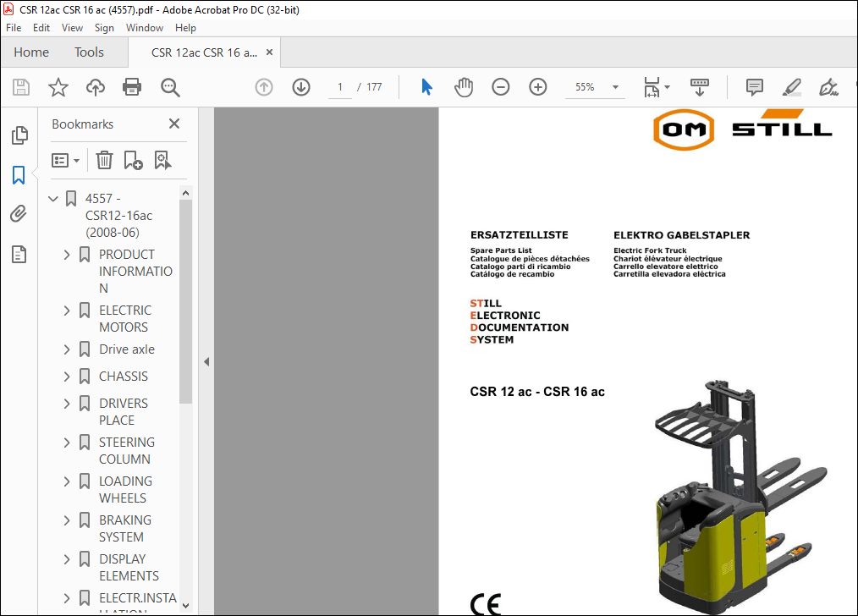The image size is (858, 616).
Task: Open the CHASSIS bookmark
Action: [124, 377]
